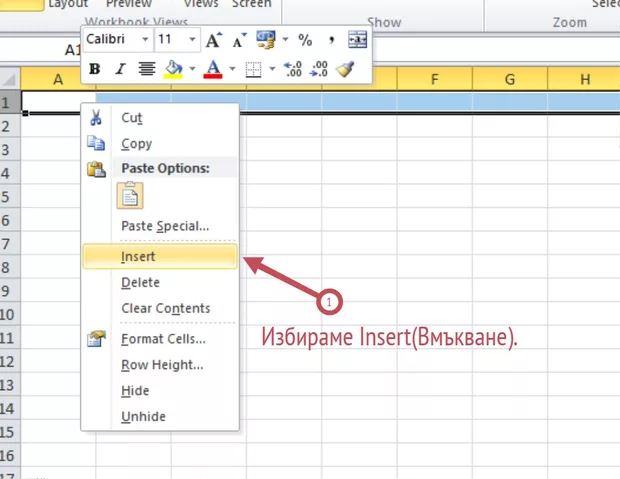Viewport: 620px width, 479px height.
Task: Choose Clear Contents menu entry
Action: [x=160, y=308]
